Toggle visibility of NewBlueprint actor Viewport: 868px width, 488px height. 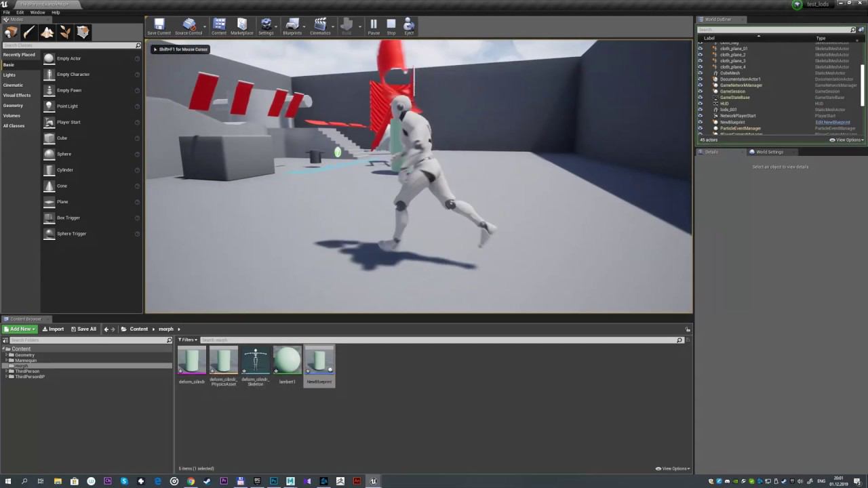[x=701, y=122]
